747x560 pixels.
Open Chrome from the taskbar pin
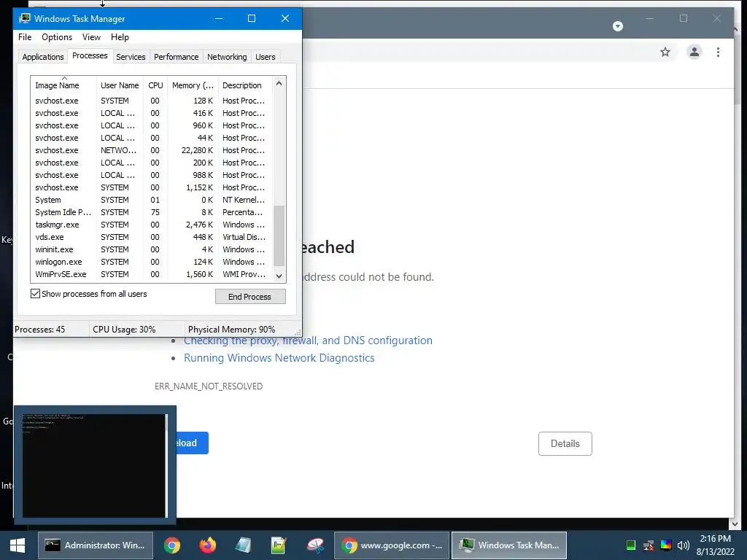coord(172,545)
